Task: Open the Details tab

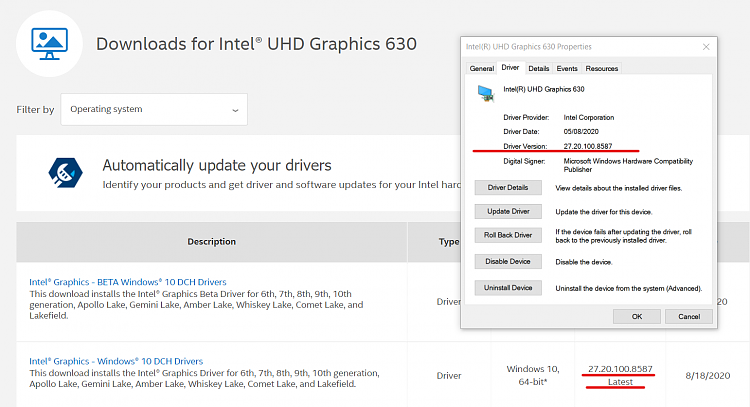Action: [539, 68]
